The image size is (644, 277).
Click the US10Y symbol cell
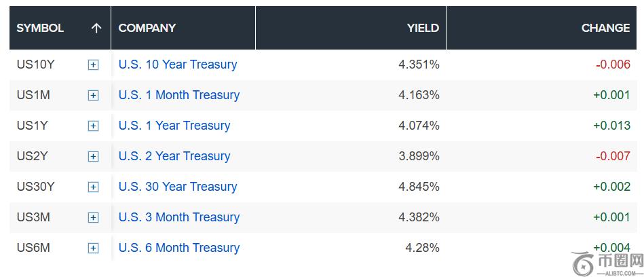pyautogui.click(x=35, y=64)
